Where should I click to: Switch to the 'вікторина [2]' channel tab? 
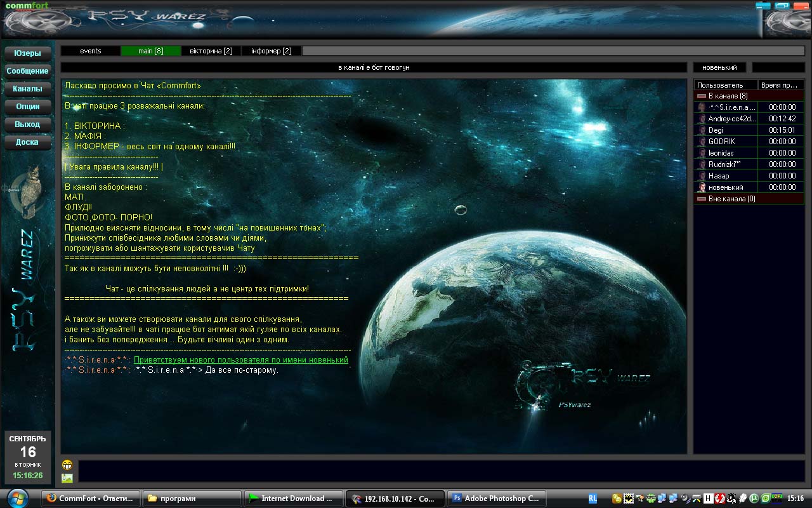coord(211,51)
